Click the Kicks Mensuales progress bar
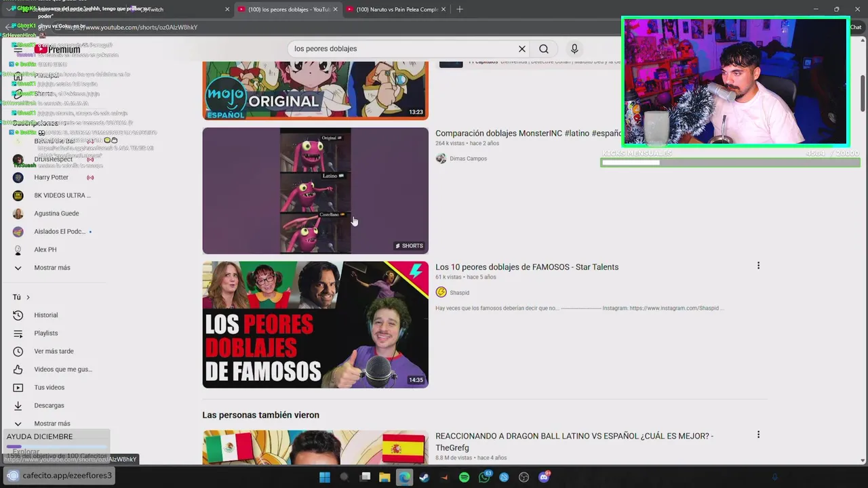This screenshot has height=488, width=868. pos(730,163)
